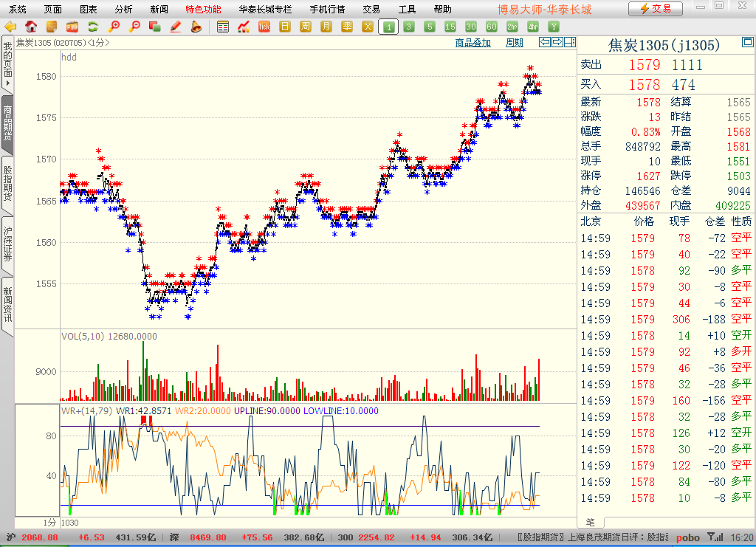Maximize the 焦炭1305 quote panel
This screenshot has width=756, height=547.
click(747, 42)
